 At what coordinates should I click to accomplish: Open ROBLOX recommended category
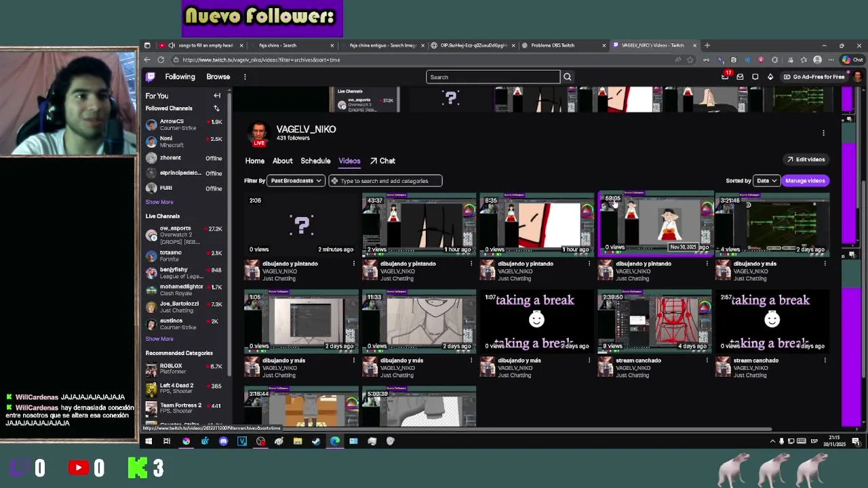tap(184, 369)
